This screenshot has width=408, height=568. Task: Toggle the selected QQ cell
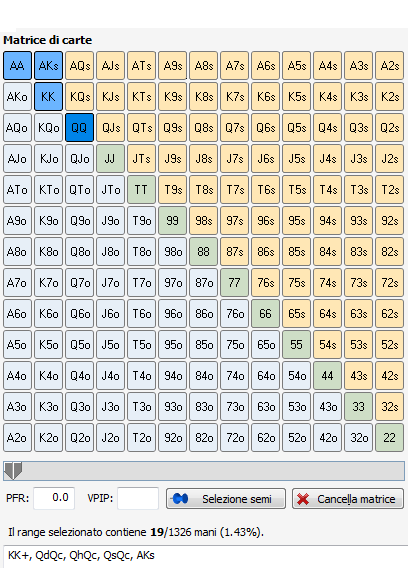coord(79,128)
